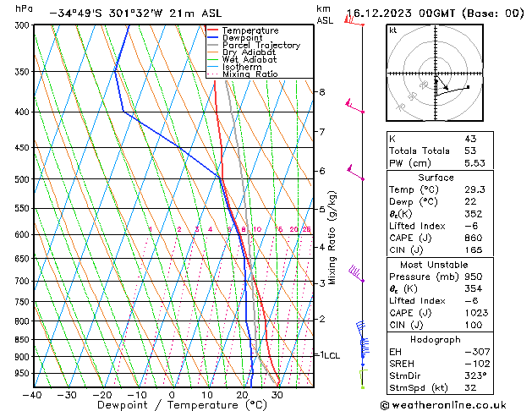Click the '500' pressure level label
Screen dimensions: 532x411
tap(24, 179)
